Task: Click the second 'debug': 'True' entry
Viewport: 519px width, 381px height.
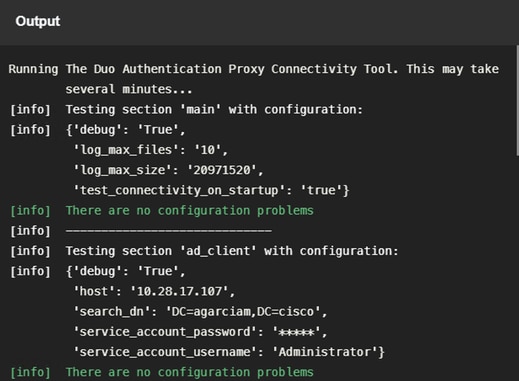Action: click(125, 271)
